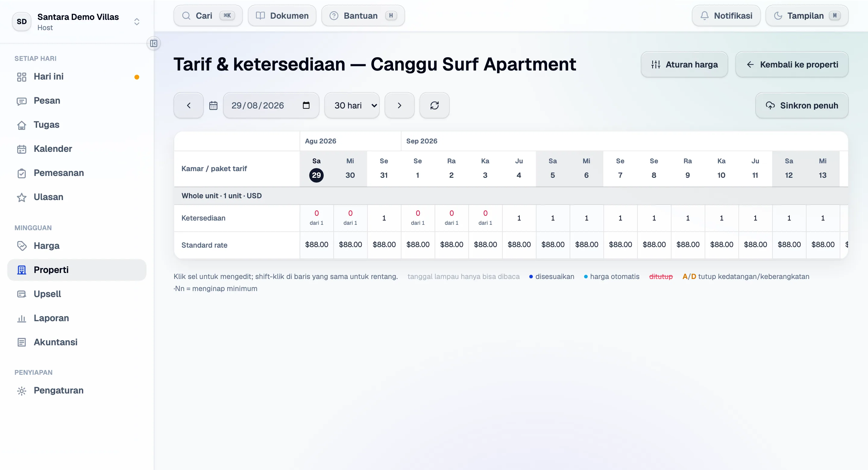The height and width of the screenshot is (470, 868).
Task: Click Ketersediaan cell for Mi 30
Action: pos(350,218)
